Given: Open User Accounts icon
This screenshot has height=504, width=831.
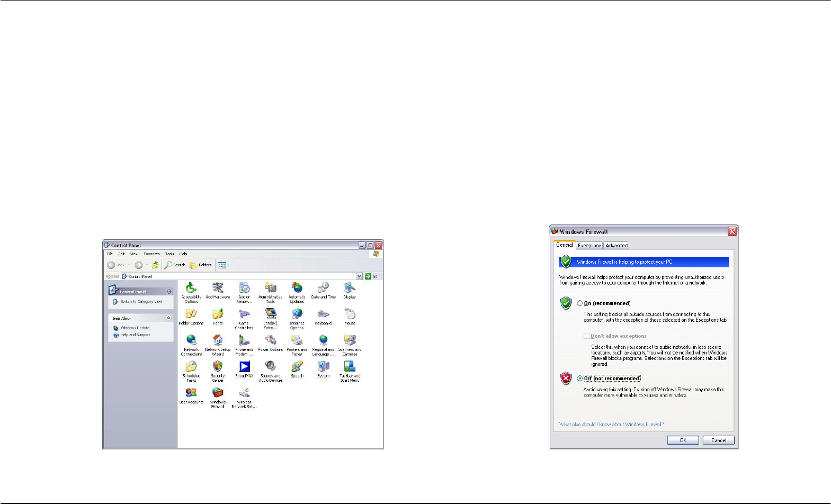Looking at the screenshot, I should pos(191,395).
